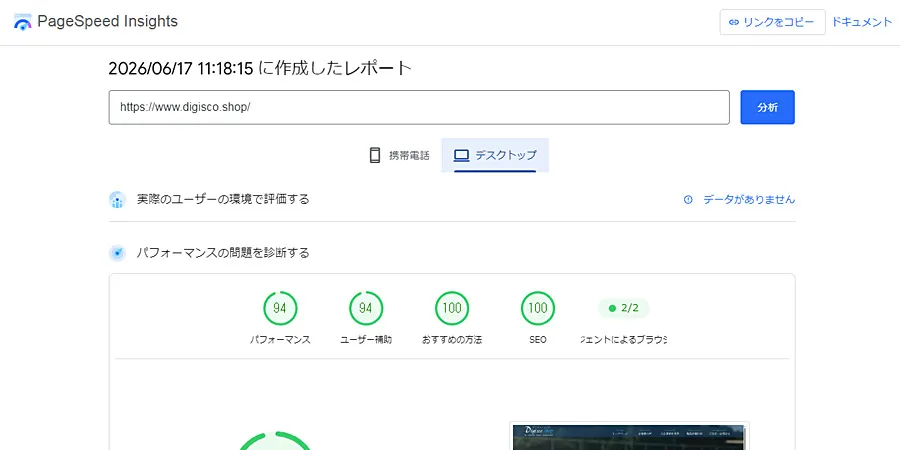The width and height of the screenshot is (900, 450).
Task: Click the PageSpeed Insights logo icon
Action: (22, 22)
